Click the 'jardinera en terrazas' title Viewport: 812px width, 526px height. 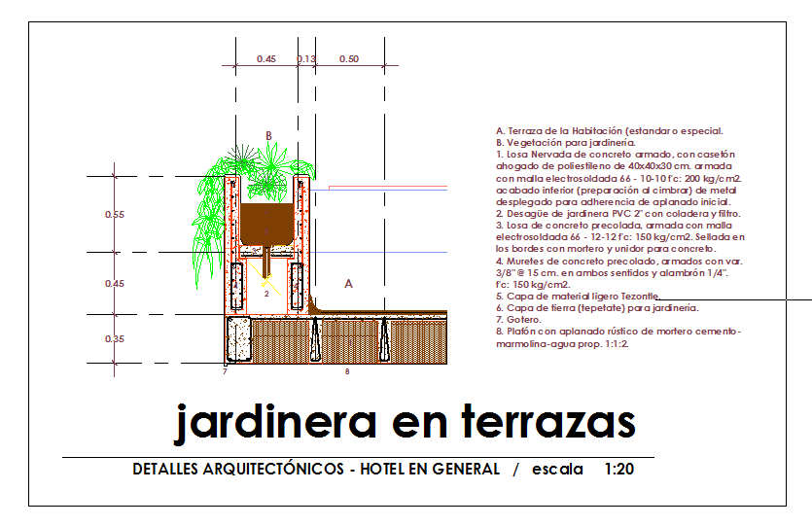[406, 422]
